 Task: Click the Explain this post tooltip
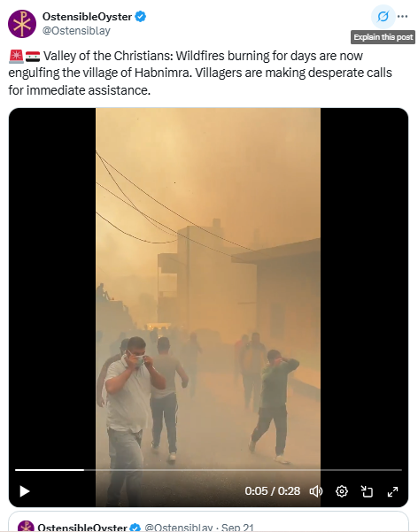[383, 37]
